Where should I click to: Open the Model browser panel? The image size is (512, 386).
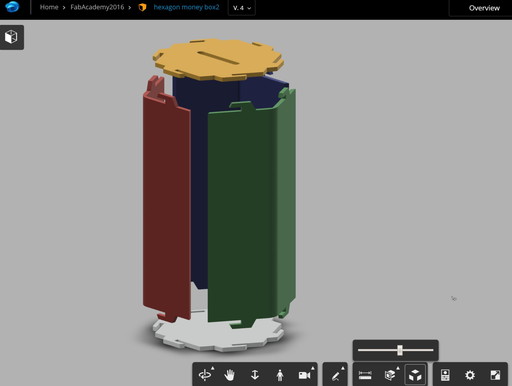click(445, 375)
